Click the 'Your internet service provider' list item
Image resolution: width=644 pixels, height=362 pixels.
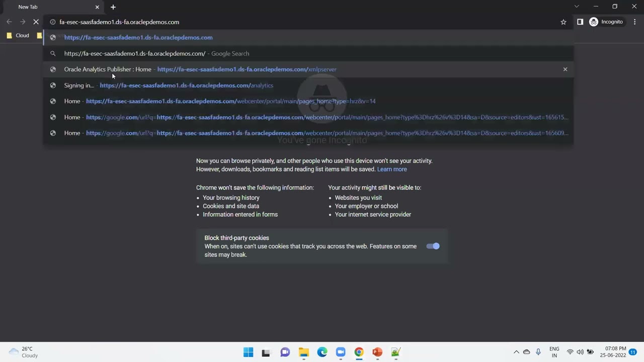click(x=373, y=215)
